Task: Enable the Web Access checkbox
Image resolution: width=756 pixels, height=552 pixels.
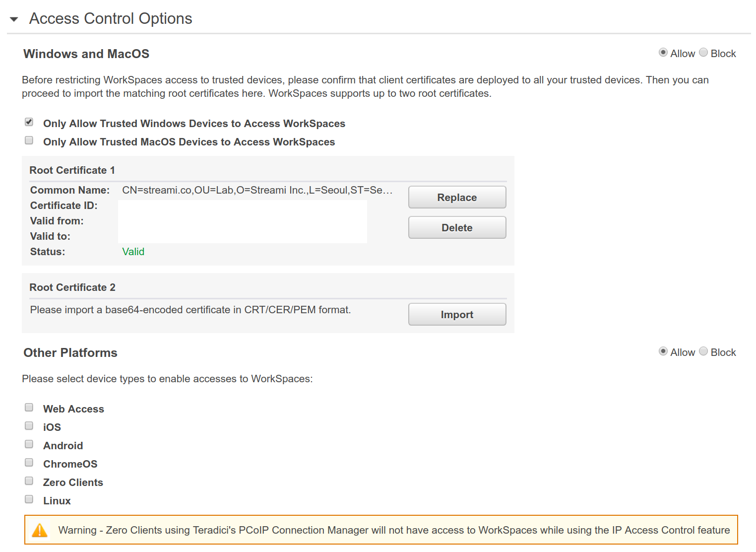Action: tap(29, 408)
